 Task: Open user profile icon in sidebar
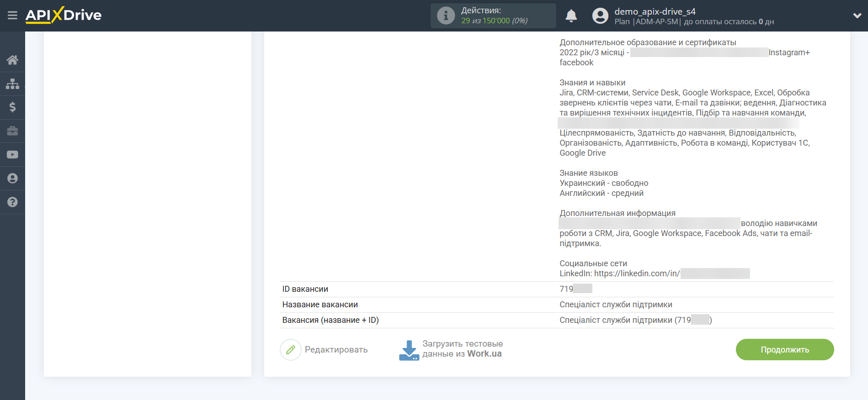pos(12,179)
